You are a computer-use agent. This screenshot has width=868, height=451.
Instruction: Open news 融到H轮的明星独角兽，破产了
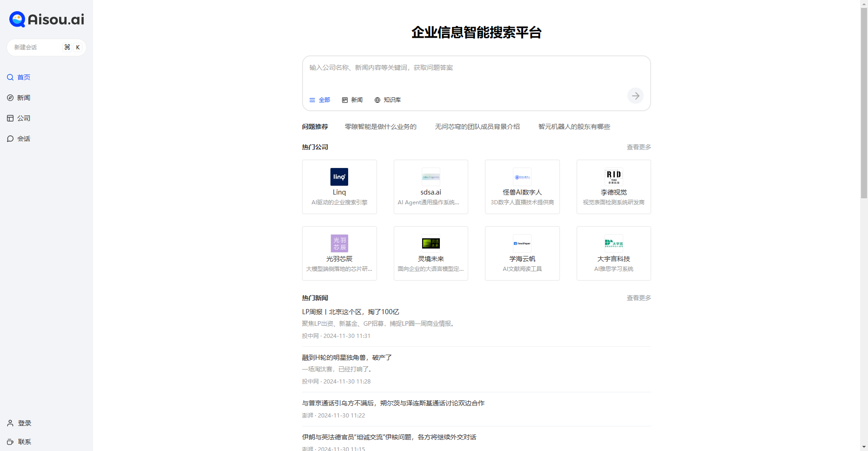point(347,357)
